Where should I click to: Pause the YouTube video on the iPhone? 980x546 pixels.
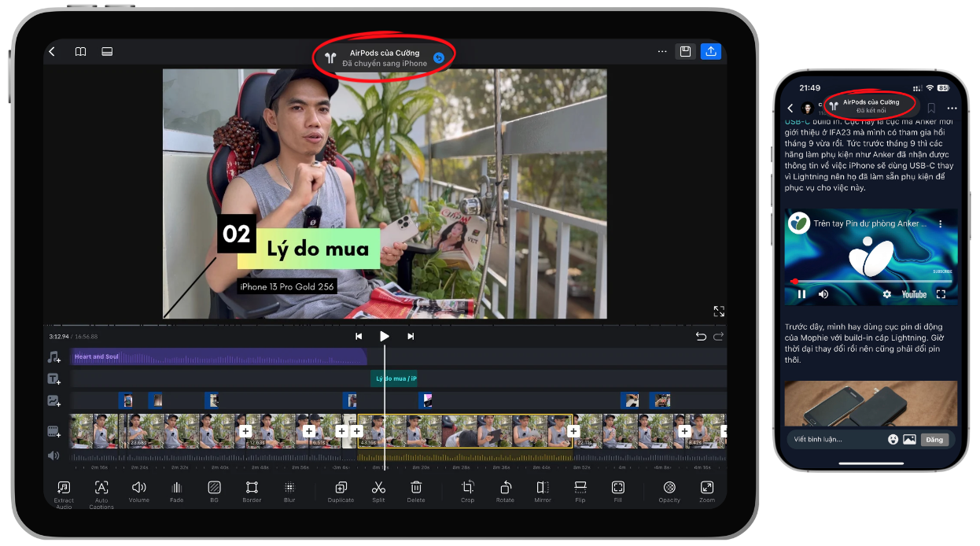click(x=802, y=294)
